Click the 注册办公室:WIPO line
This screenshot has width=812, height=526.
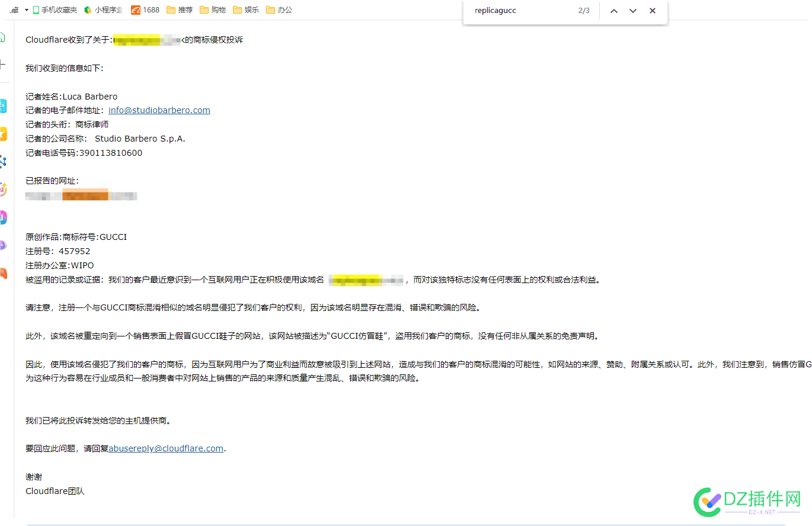pos(60,265)
